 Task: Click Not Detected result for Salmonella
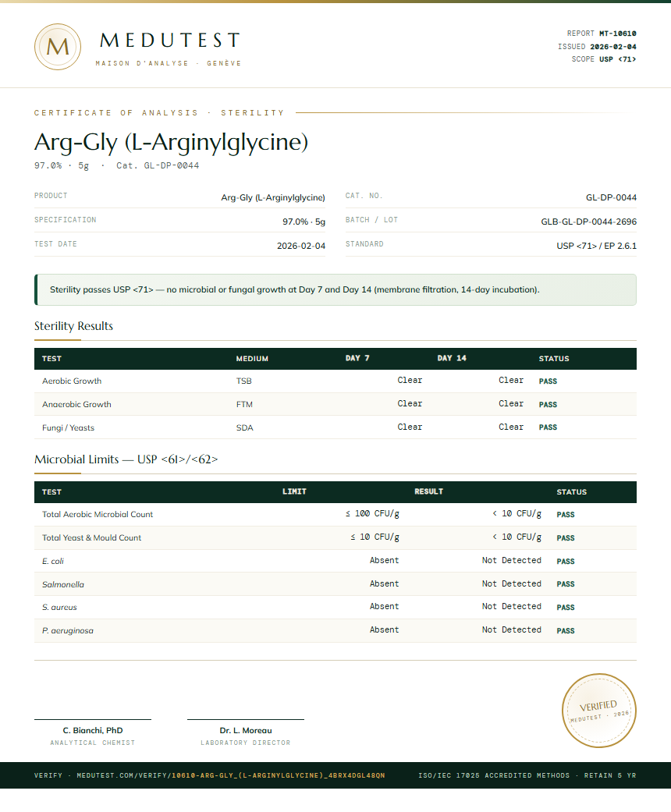pyautogui.click(x=511, y=583)
